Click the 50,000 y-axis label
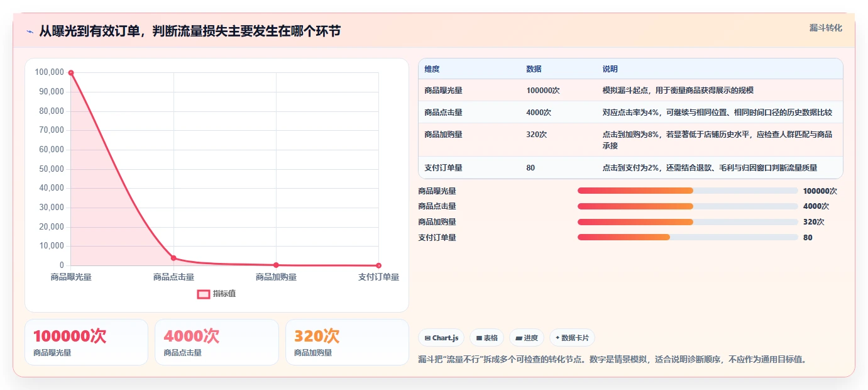The width and height of the screenshot is (868, 390). click(x=52, y=169)
